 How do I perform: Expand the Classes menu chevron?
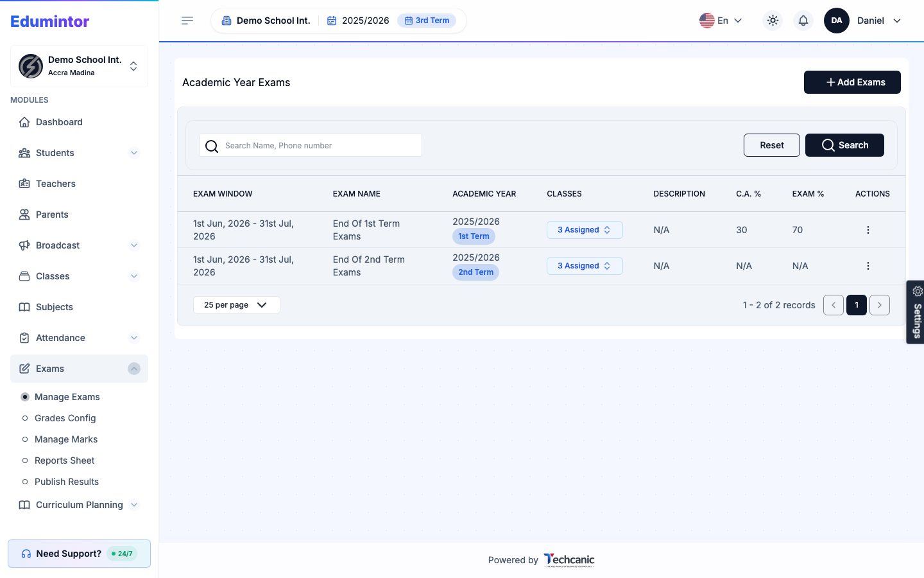(134, 276)
